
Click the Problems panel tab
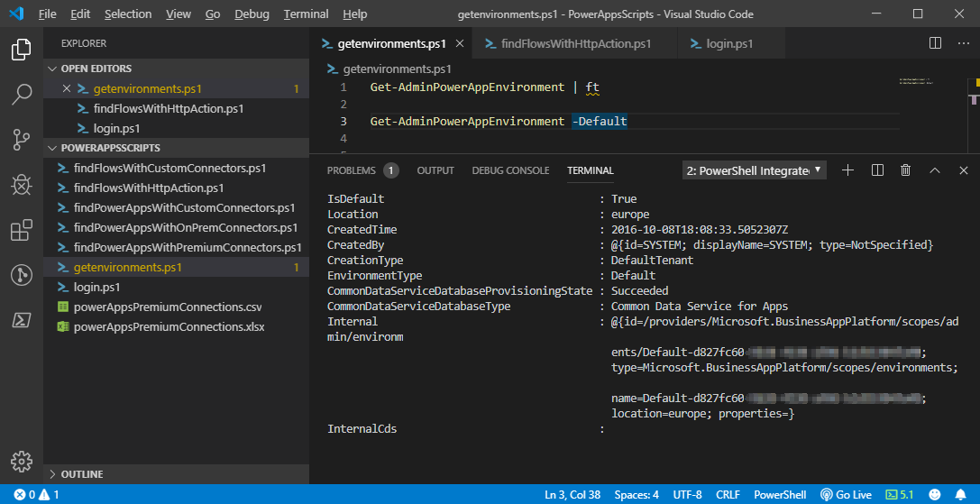pyautogui.click(x=351, y=170)
